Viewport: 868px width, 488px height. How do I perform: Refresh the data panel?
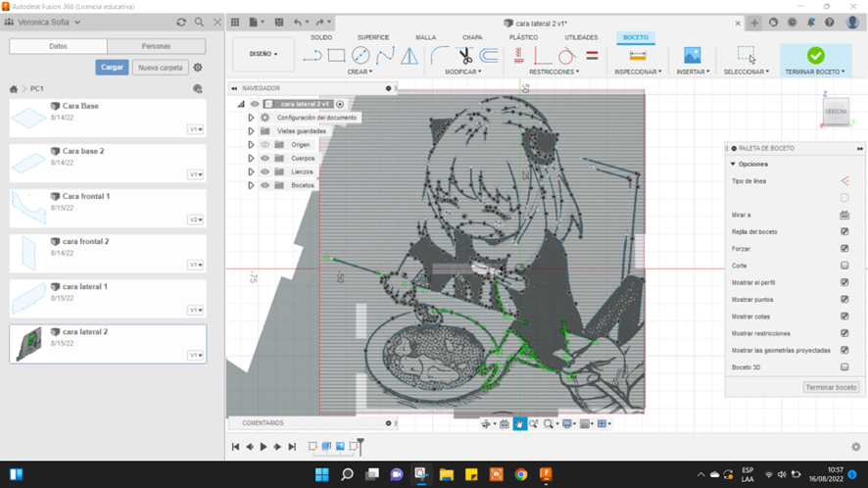[x=181, y=23]
